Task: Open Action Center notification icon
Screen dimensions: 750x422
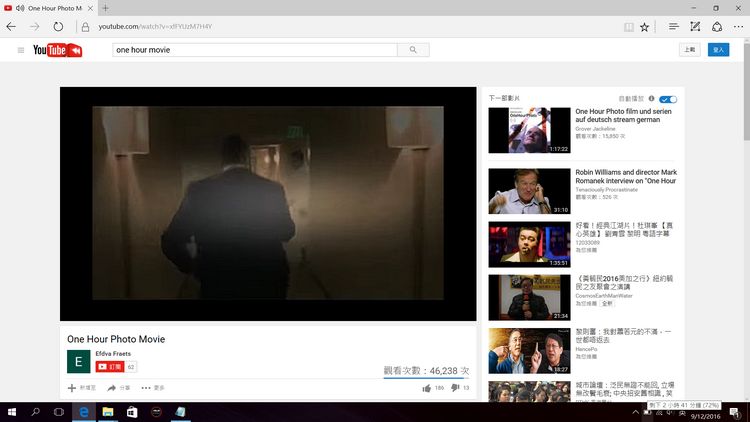Action: (x=735, y=412)
